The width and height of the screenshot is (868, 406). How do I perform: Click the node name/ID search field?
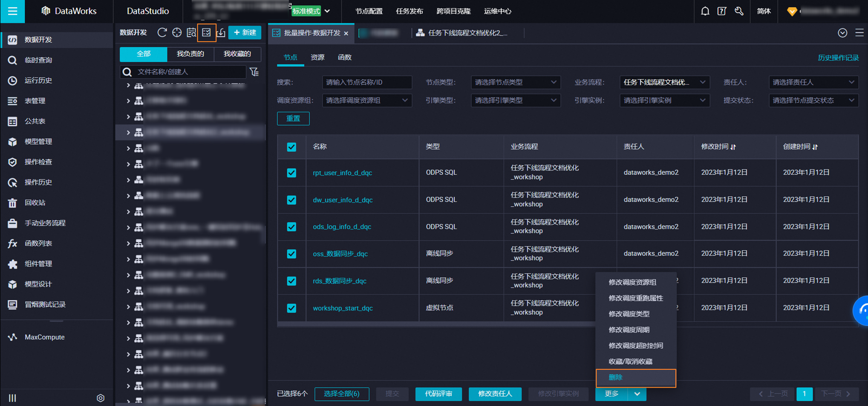367,82
